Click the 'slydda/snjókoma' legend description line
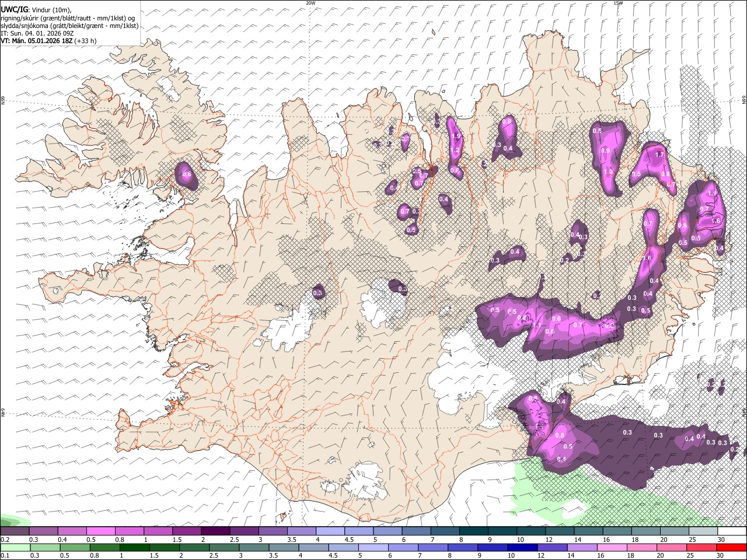 (x=69, y=25)
